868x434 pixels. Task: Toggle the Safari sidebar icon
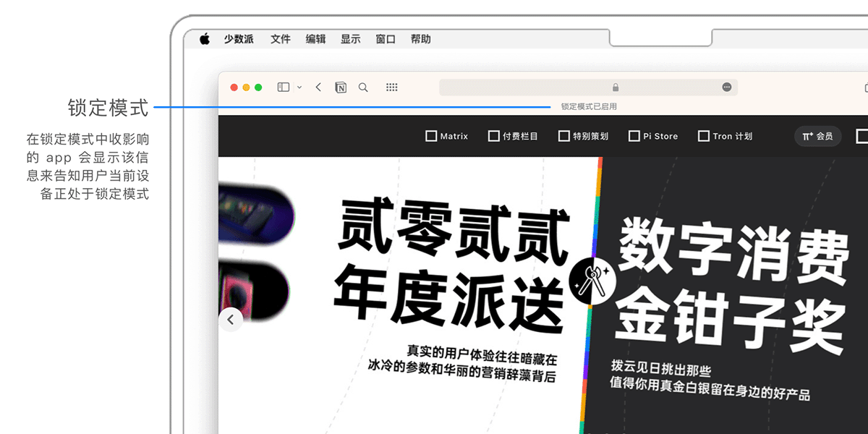[284, 88]
